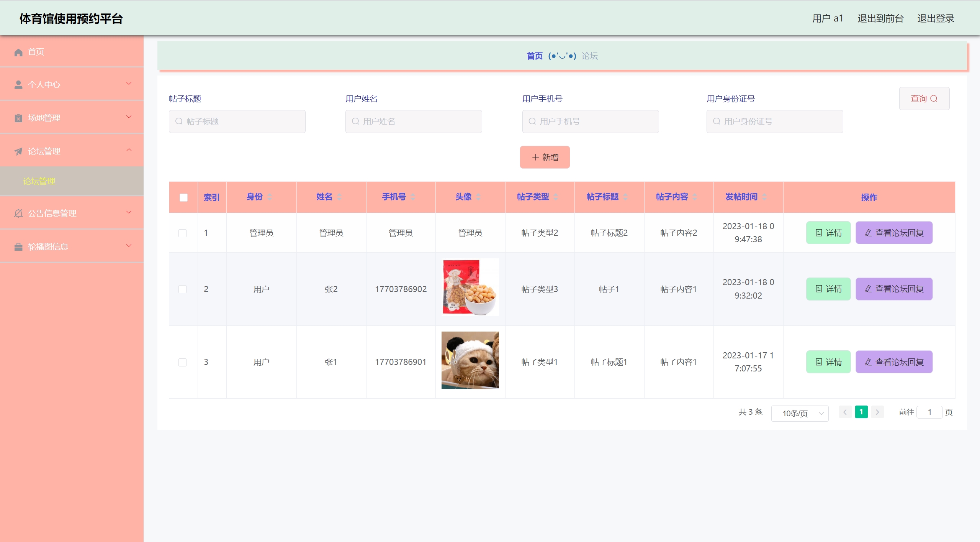Screen dimensions: 980x542
Task: Click 退出登录 in the top bar
Action: [935, 18]
